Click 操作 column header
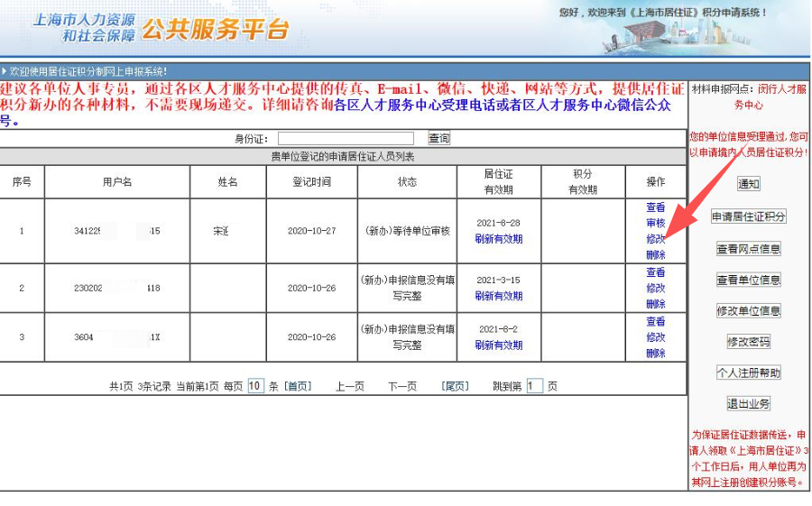The height and width of the screenshot is (506, 812). 656,182
